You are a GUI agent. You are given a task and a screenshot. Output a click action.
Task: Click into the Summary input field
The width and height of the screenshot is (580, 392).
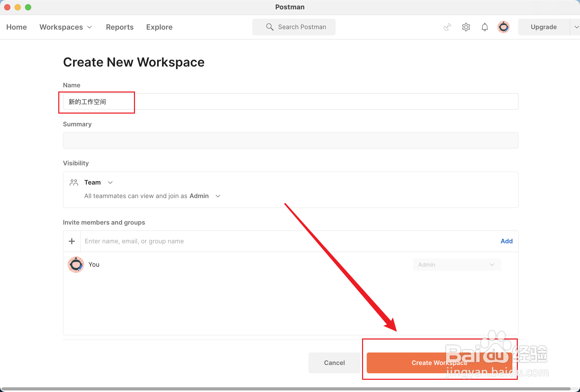tap(291, 140)
